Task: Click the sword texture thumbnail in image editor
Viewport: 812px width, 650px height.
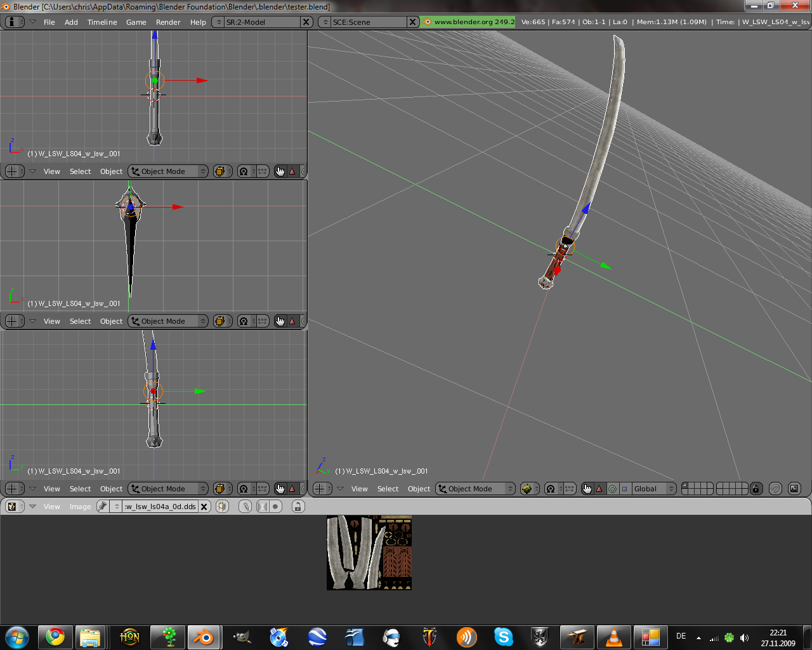Action: (369, 553)
